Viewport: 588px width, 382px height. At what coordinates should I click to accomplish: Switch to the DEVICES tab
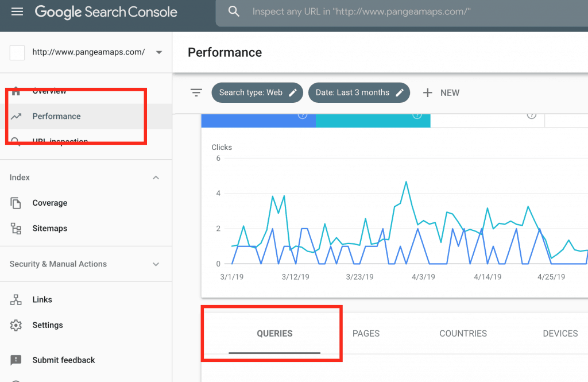[x=560, y=334]
